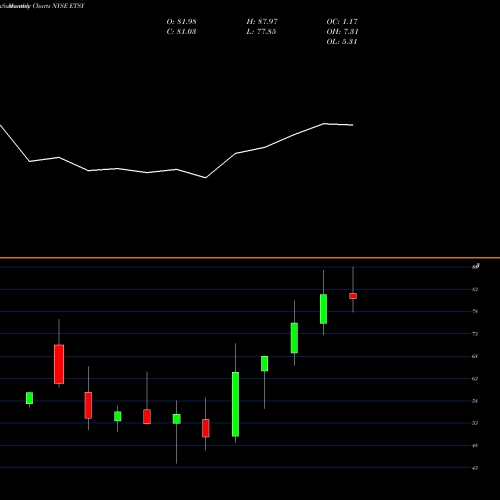
Task: Click the 68 price axis label
Action: click(x=475, y=356)
